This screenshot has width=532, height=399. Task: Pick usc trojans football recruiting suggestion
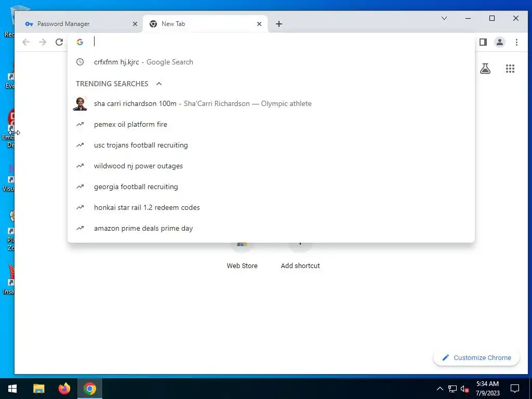[271, 145]
